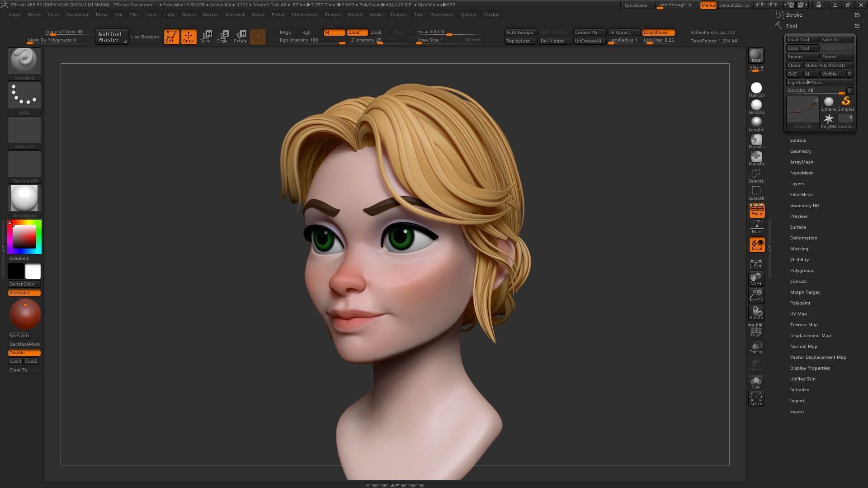Select the Move tool in toolbar
The width and height of the screenshot is (868, 488).
point(206,36)
